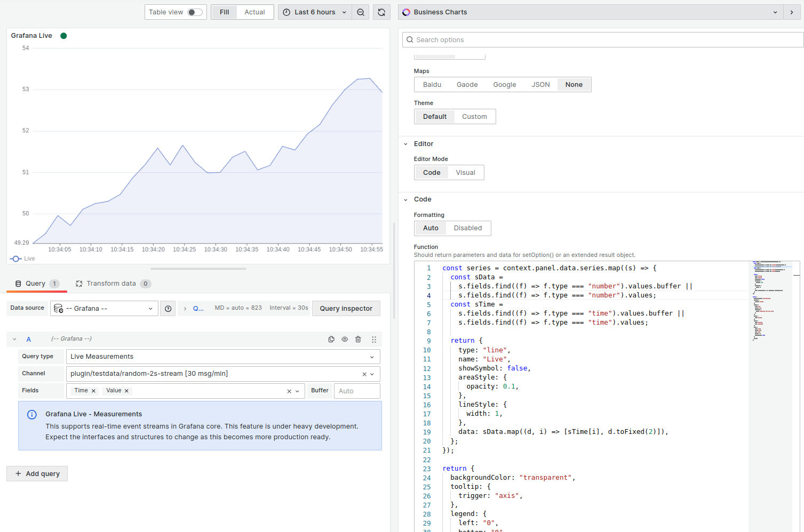Toggle the Table view switch
Viewport: 804px width, 532px height.
(x=195, y=12)
